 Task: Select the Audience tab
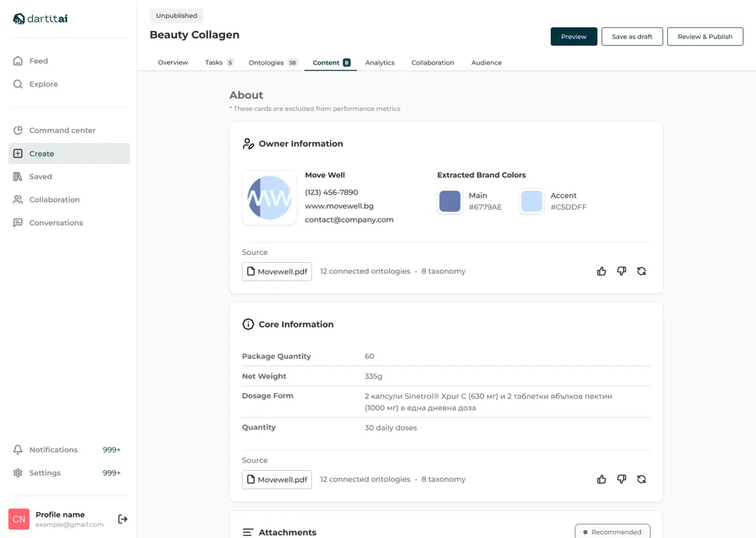coord(486,62)
